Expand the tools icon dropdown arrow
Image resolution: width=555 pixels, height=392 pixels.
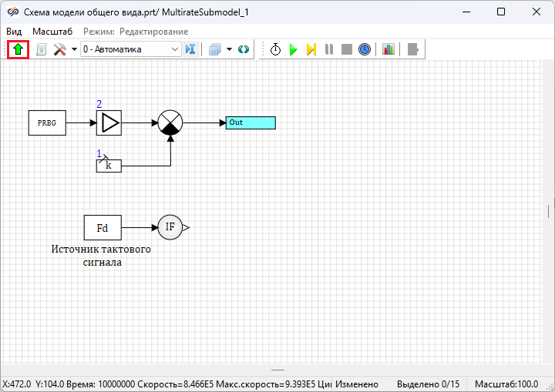coord(73,49)
